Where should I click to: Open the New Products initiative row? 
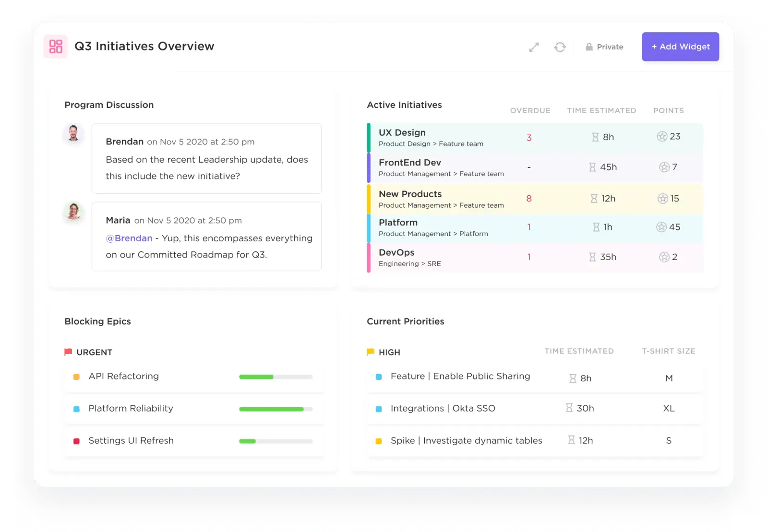coord(535,199)
